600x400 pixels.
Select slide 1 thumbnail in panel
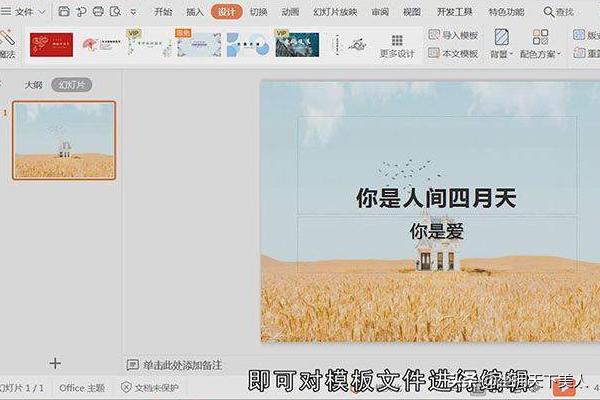tap(64, 140)
